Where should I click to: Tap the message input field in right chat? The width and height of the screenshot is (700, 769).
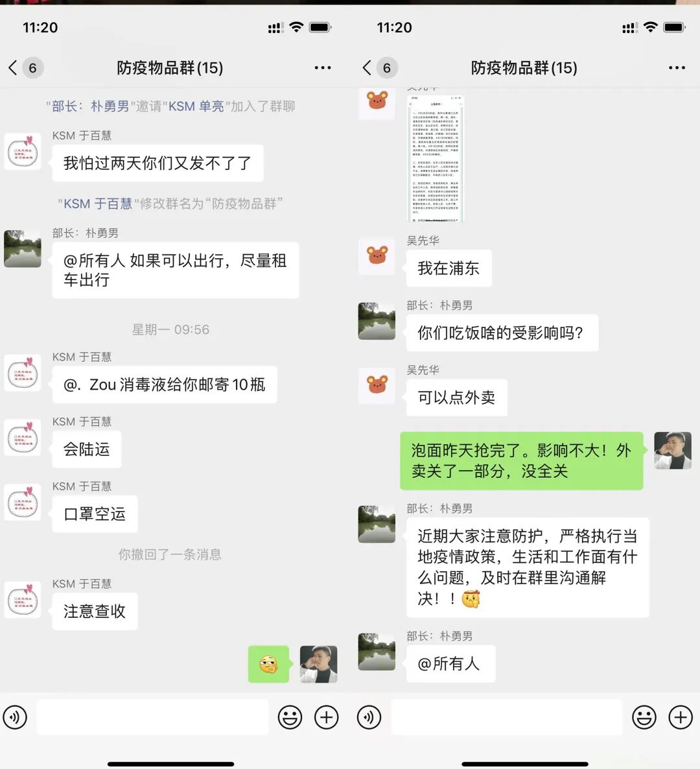pyautogui.click(x=506, y=718)
